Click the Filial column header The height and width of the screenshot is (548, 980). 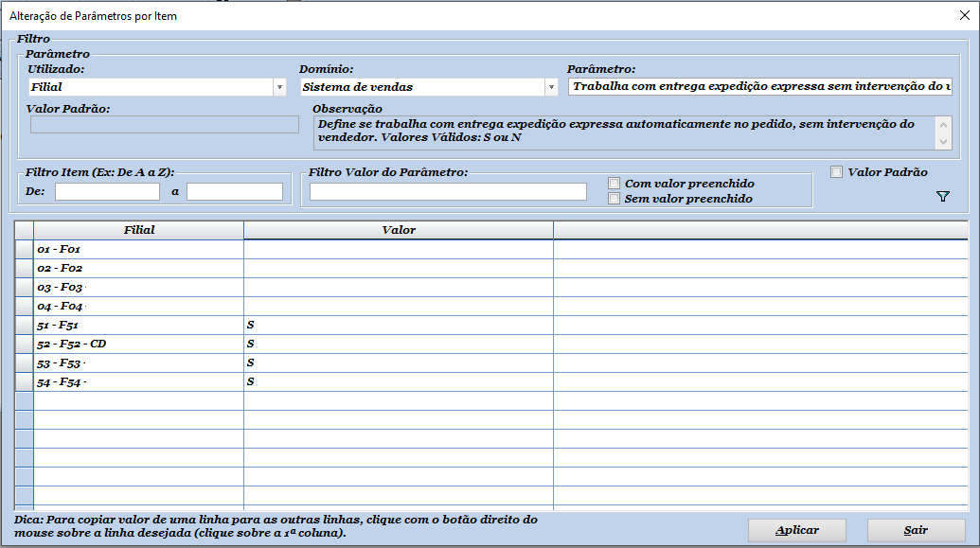click(x=139, y=230)
